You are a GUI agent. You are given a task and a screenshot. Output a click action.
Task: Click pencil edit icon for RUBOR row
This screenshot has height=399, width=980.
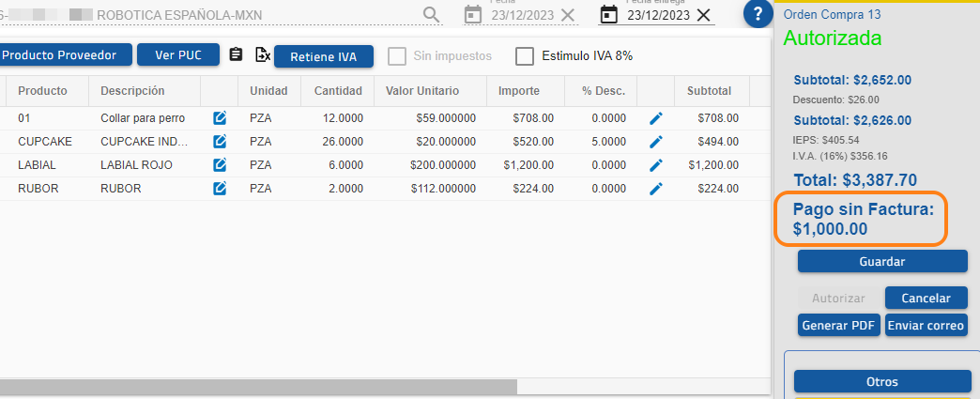point(656,189)
